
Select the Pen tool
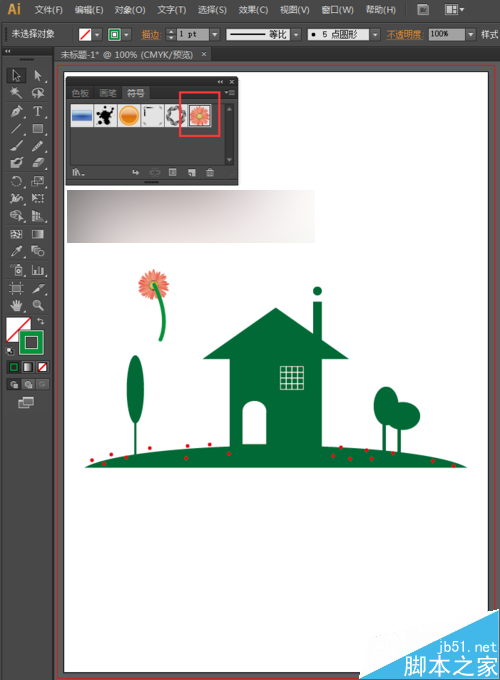click(x=16, y=111)
